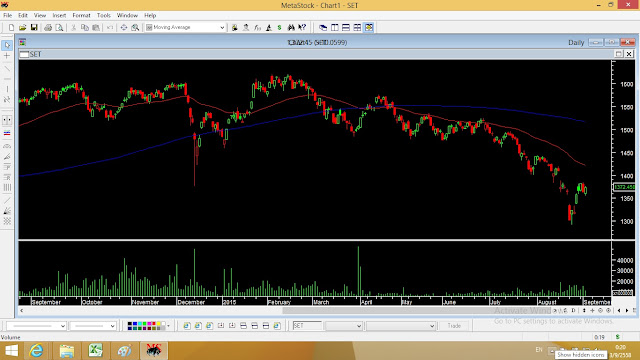
Task: Select the vertical Cycle Lines tool
Action: (7, 188)
